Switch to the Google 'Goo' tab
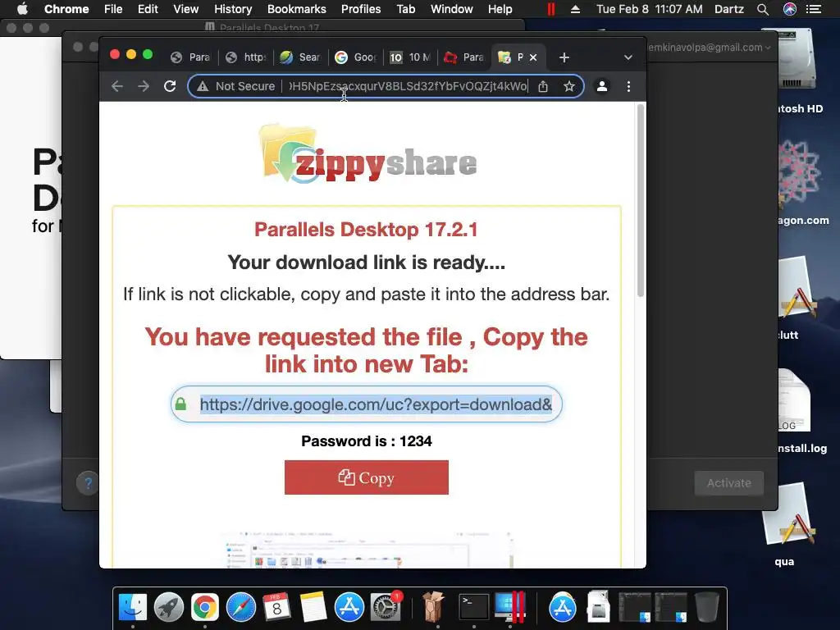Viewport: 840px width, 630px height. (356, 57)
